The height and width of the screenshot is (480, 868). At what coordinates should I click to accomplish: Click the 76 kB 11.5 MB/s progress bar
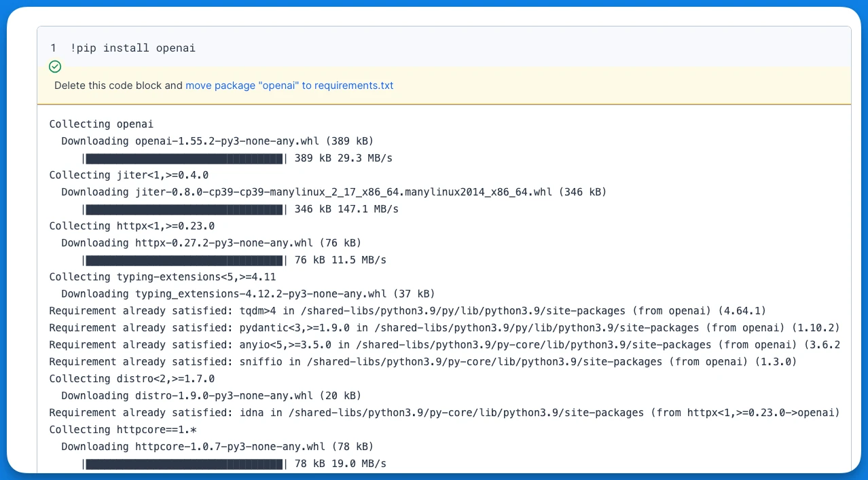(x=185, y=260)
